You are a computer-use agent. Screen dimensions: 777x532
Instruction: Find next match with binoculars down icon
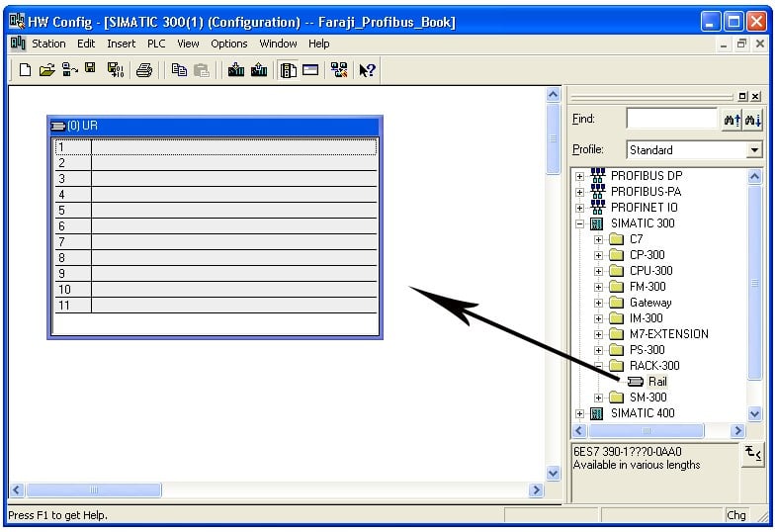(x=752, y=120)
